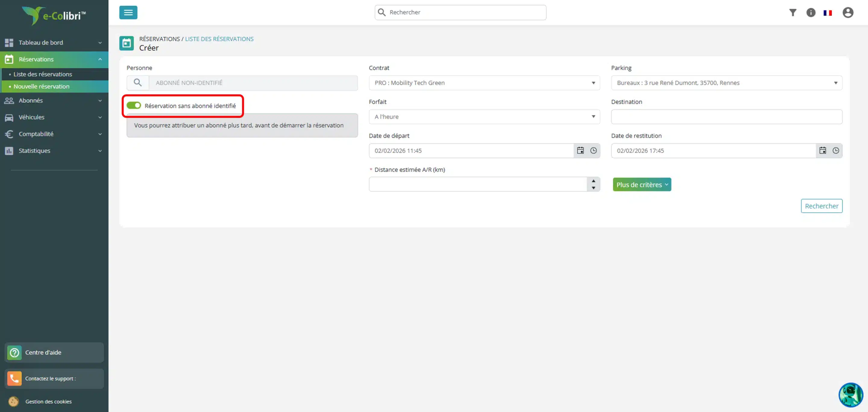The width and height of the screenshot is (868, 412).
Task: Click the Personne search magnifier icon
Action: point(137,83)
